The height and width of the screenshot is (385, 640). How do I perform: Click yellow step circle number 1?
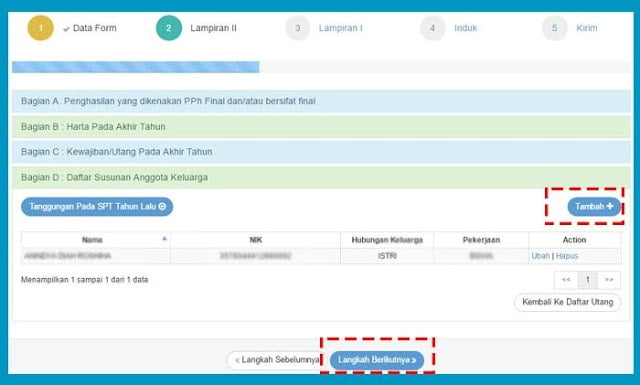point(40,28)
